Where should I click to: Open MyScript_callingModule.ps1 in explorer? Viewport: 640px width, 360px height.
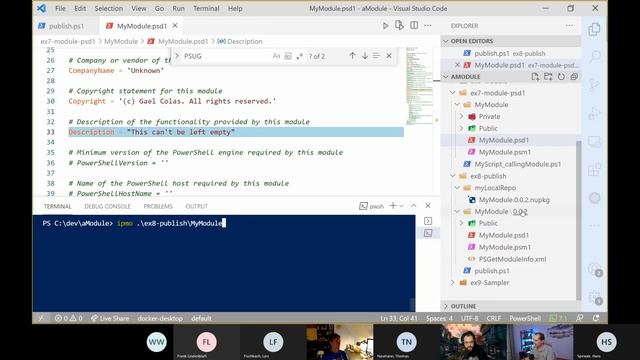(x=518, y=164)
